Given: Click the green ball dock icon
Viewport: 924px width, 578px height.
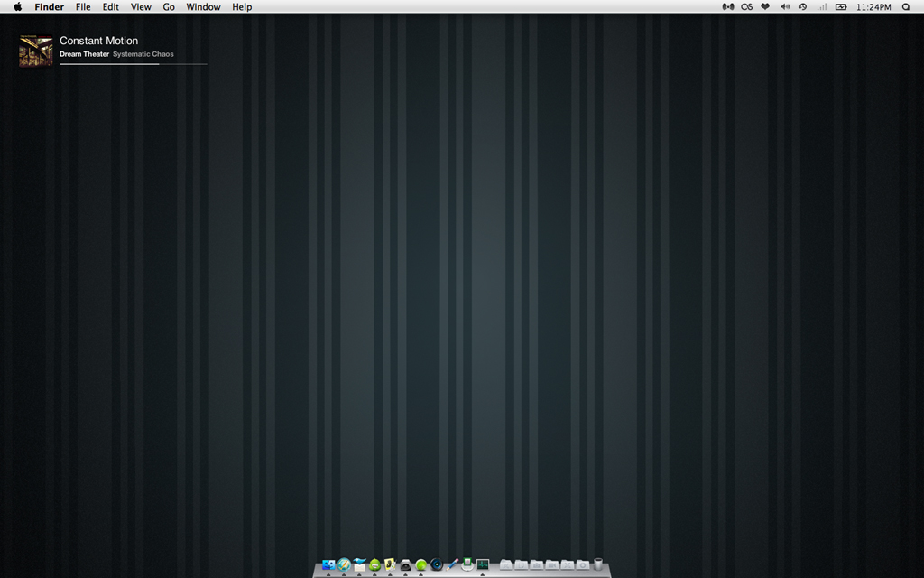Looking at the screenshot, I should point(420,565).
